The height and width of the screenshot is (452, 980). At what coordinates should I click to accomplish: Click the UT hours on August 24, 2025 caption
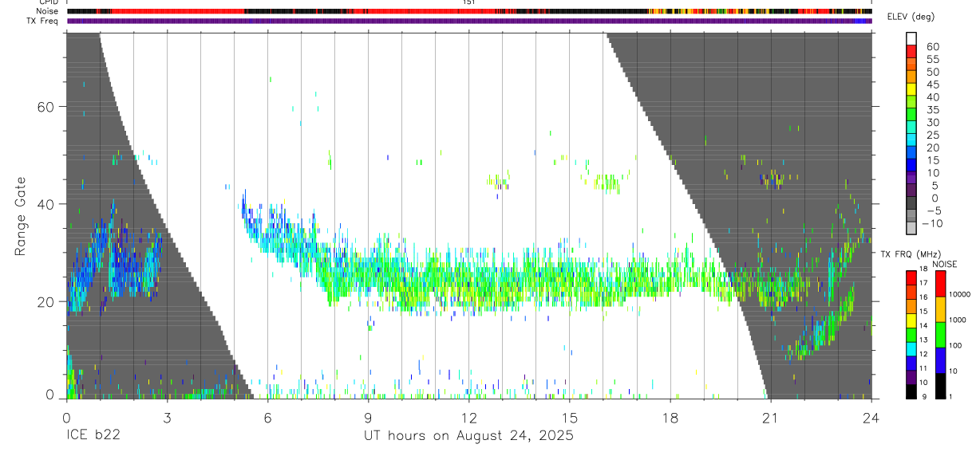click(469, 436)
